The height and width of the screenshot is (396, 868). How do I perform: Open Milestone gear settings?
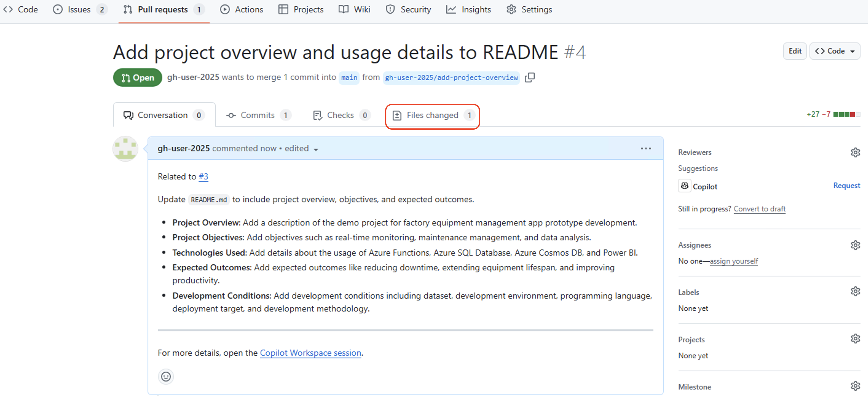click(855, 386)
